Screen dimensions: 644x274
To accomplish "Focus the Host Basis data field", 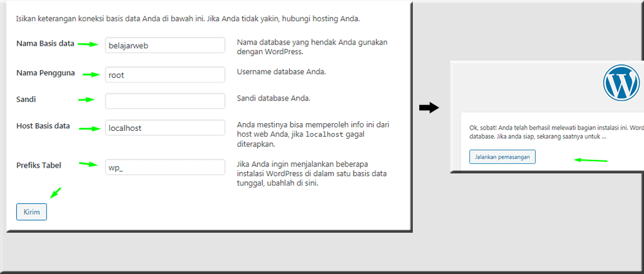I will 165,128.
